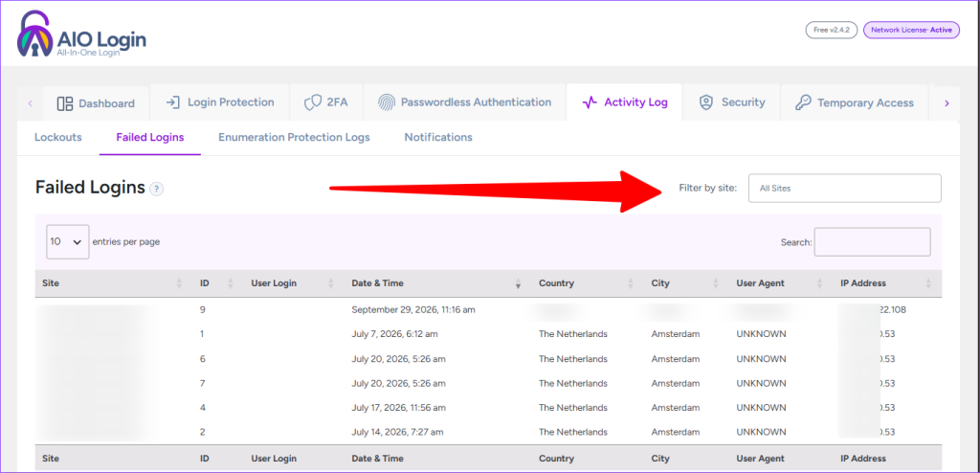The width and height of the screenshot is (980, 473).
Task: Click the July 14, 2026, 7:27 am entry
Action: tap(397, 432)
